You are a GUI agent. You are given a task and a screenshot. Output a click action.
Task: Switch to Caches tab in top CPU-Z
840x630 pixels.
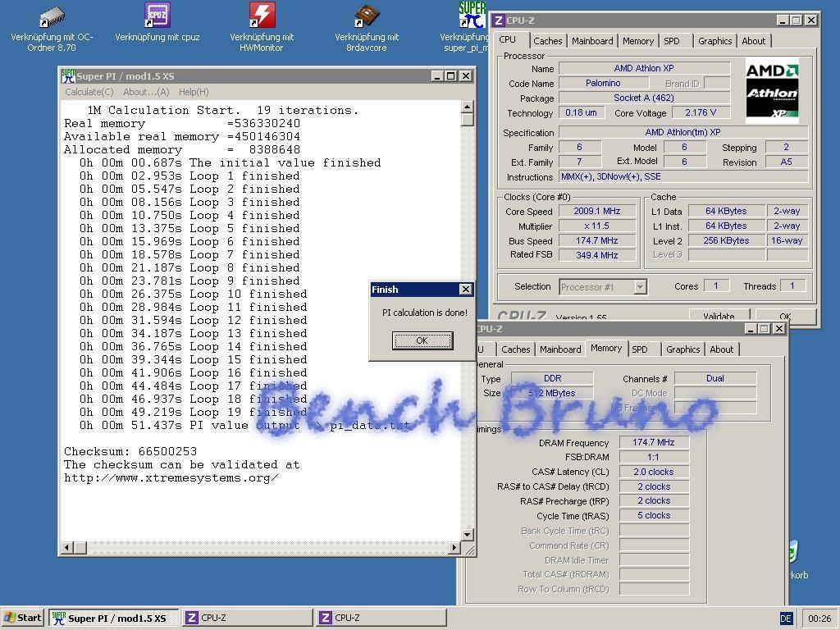547,41
